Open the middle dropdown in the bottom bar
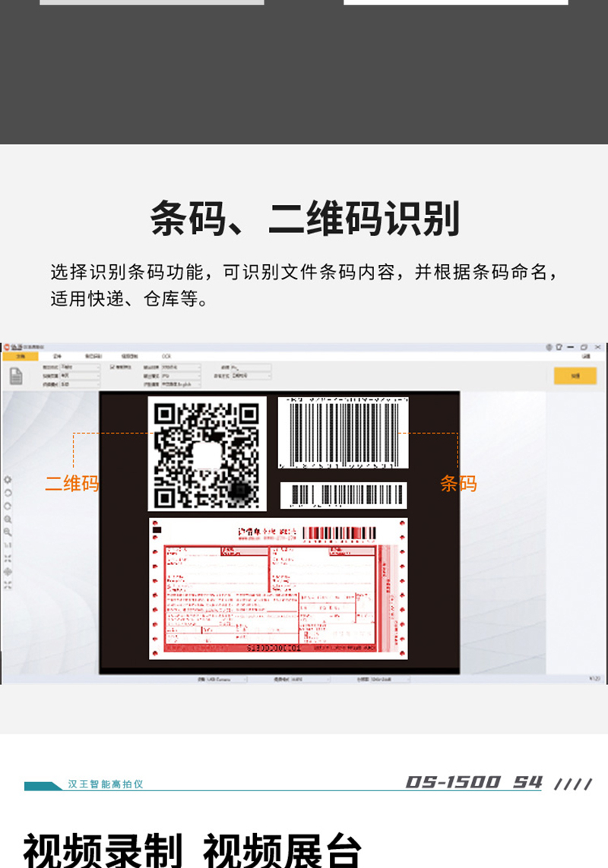Viewport: 608px width, 868px height. click(310, 679)
